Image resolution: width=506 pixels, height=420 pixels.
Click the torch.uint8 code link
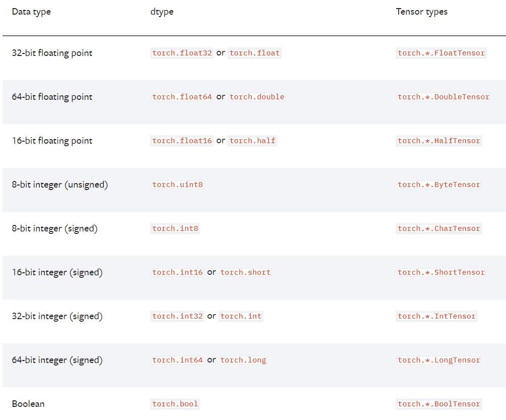coord(177,185)
